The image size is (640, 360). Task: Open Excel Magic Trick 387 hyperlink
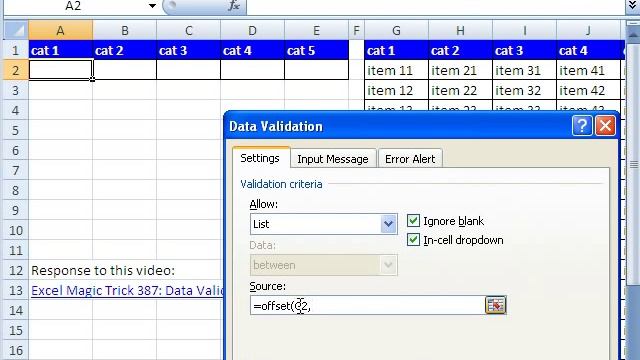(127, 290)
